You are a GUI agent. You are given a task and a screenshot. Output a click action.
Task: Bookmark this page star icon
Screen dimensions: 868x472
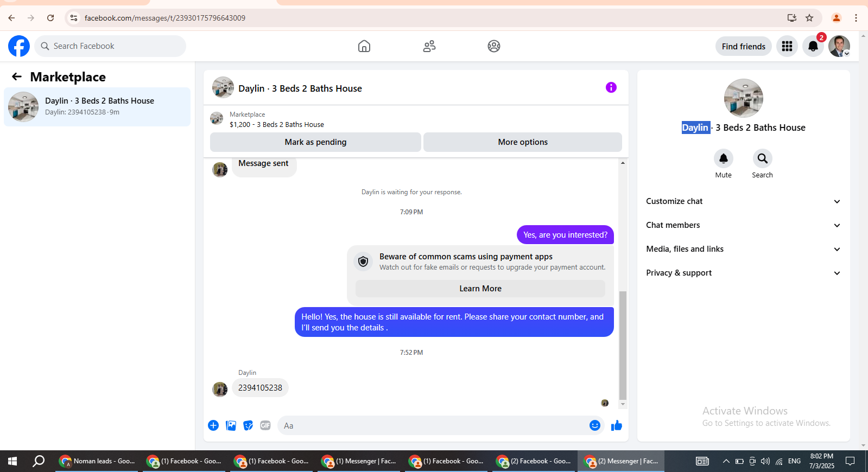click(x=809, y=18)
